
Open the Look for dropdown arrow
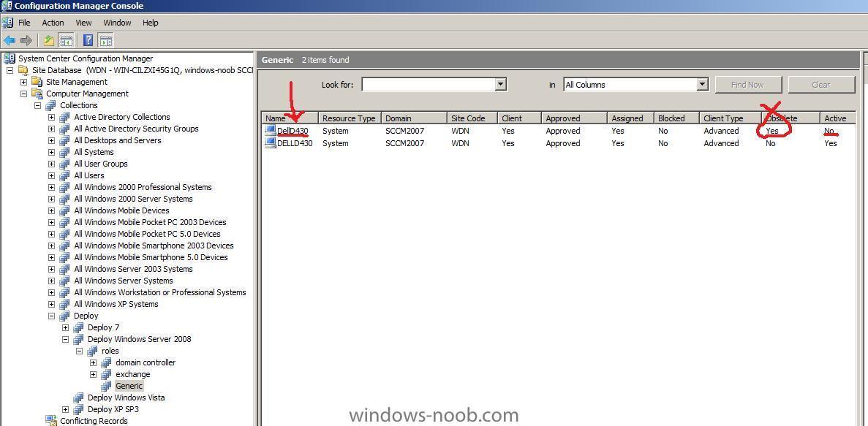tap(500, 85)
